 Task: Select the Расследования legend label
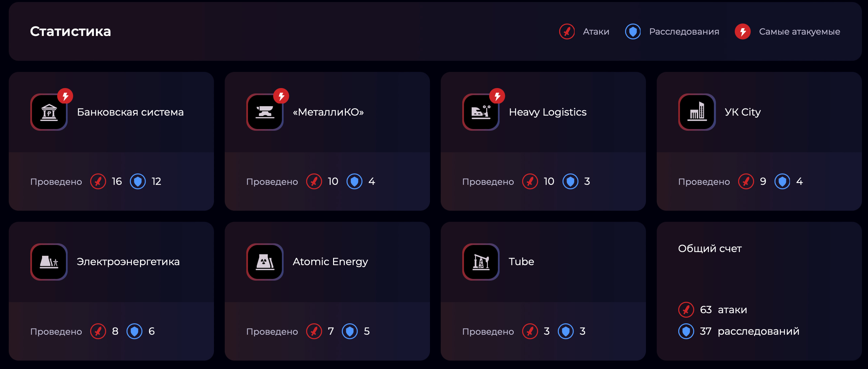(x=684, y=32)
